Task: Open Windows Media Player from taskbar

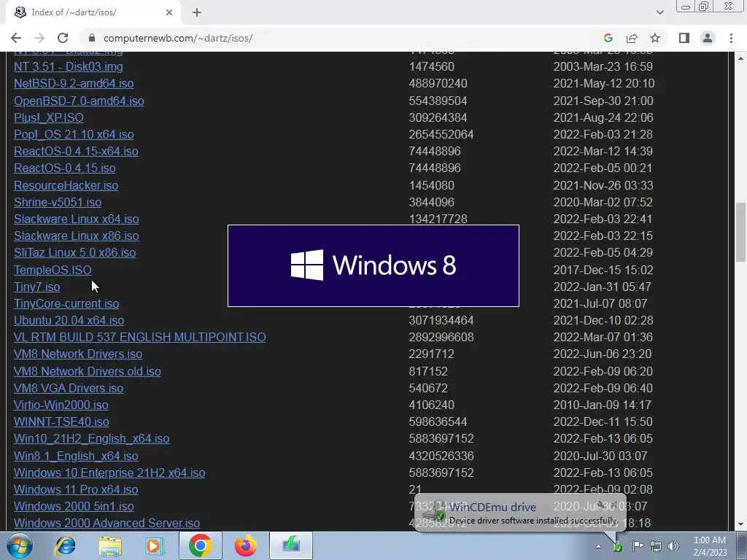Action: (x=153, y=545)
